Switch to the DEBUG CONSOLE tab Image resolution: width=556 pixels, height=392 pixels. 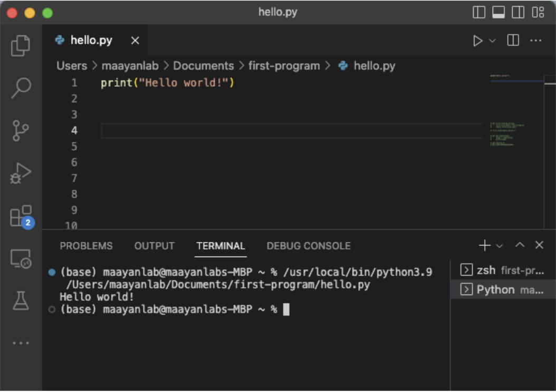[309, 246]
